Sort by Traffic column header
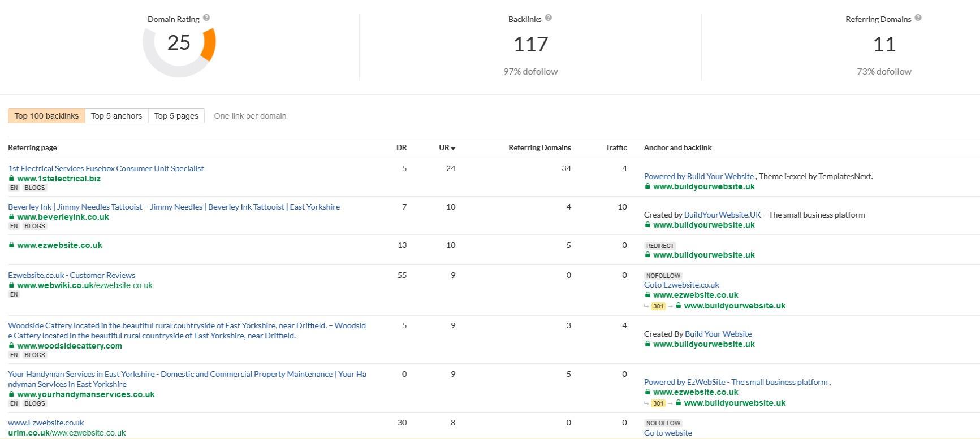Viewport: 980px width, 439px height. click(x=616, y=147)
